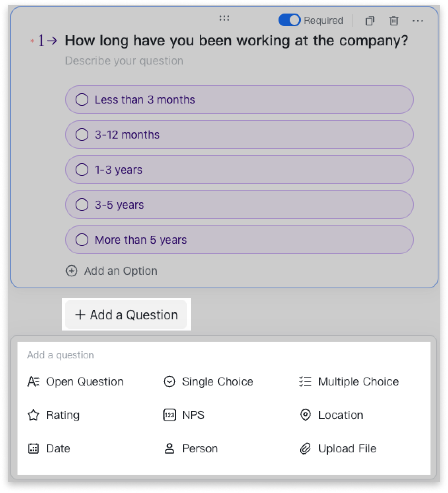
Task: Choose the NPS 123 icon
Action: [169, 415]
